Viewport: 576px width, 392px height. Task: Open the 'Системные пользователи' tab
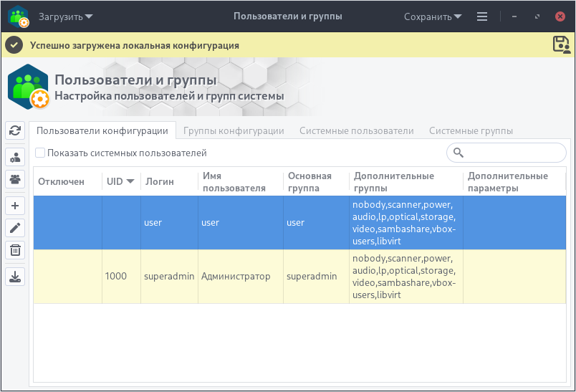356,130
